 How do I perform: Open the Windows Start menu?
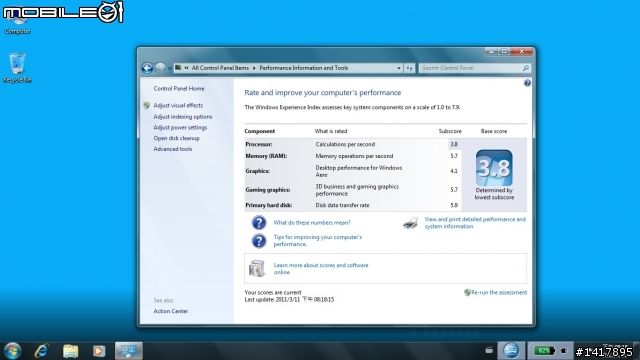[12, 351]
